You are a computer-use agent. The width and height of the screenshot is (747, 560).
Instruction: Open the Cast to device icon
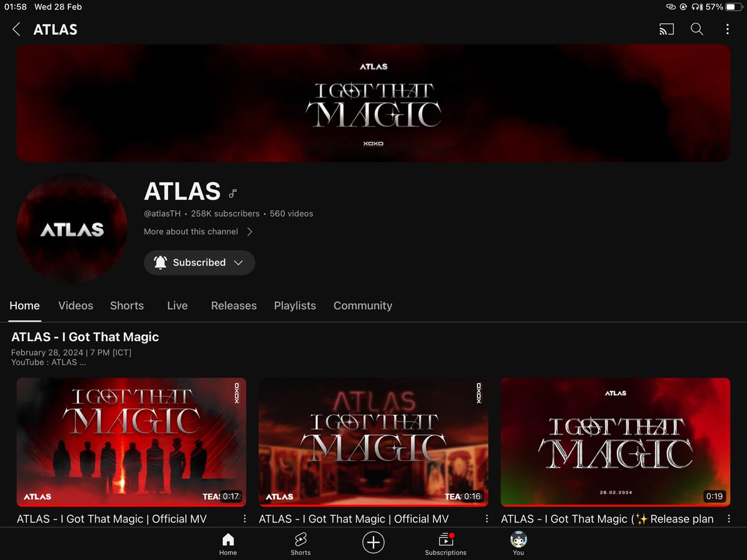pyautogui.click(x=666, y=29)
